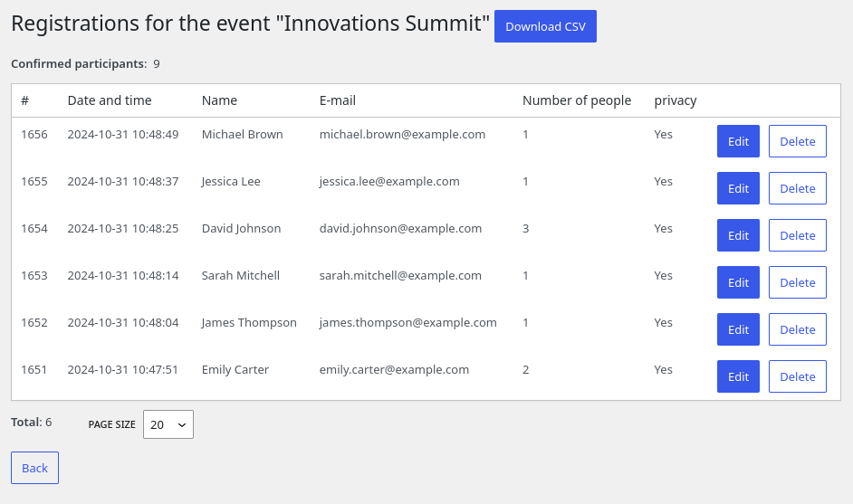Edit David Johnson's registration
The image size is (853, 504).
coord(738,235)
